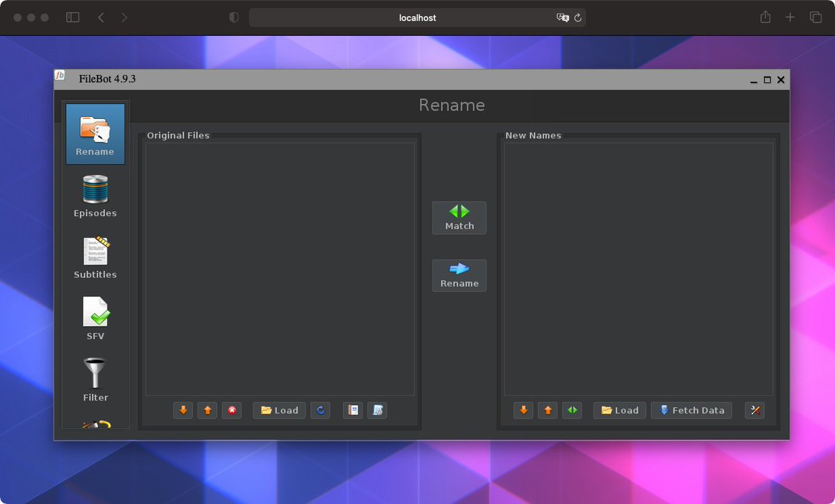The height and width of the screenshot is (504, 835).
Task: Go back in browser history
Action: [101, 17]
